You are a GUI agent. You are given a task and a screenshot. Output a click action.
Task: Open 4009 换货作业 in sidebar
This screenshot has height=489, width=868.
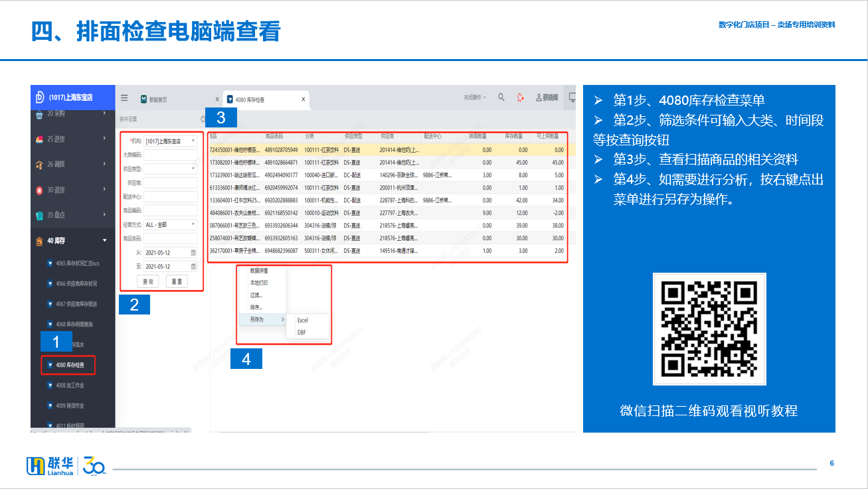coord(70,405)
